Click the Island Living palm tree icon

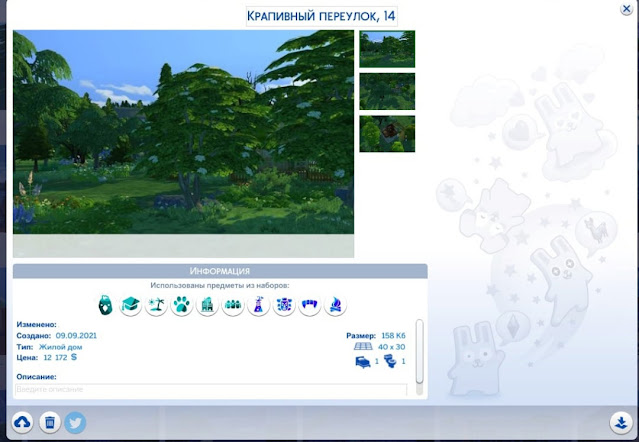[x=156, y=305]
